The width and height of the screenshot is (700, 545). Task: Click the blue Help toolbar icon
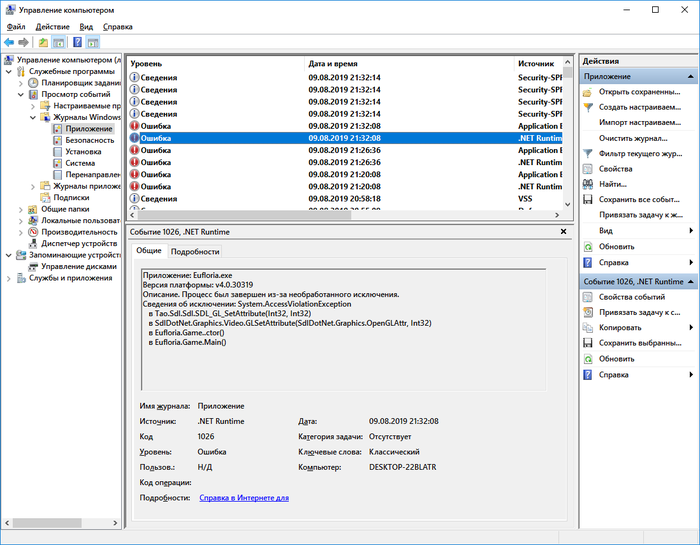(x=76, y=43)
